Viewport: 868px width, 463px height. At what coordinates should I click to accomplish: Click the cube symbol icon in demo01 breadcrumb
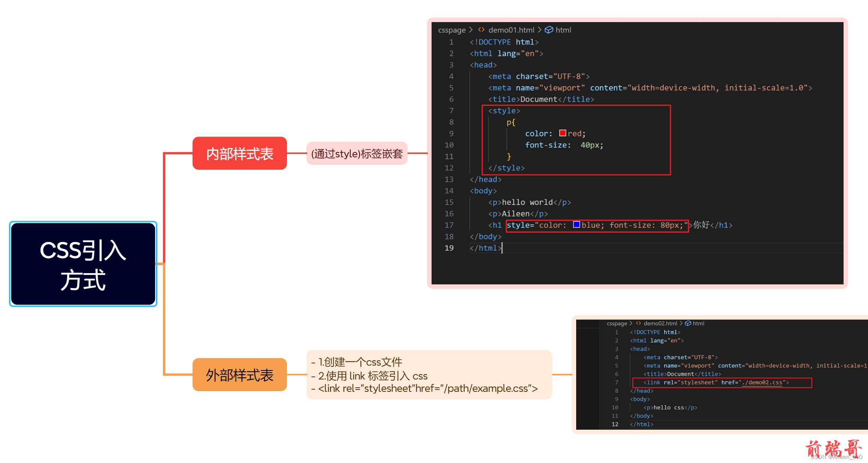click(549, 30)
